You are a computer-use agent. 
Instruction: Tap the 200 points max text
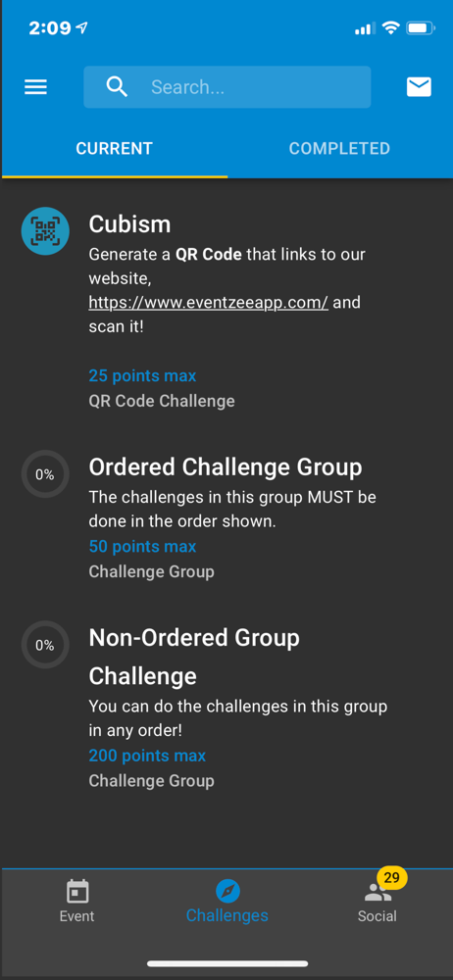click(x=147, y=755)
